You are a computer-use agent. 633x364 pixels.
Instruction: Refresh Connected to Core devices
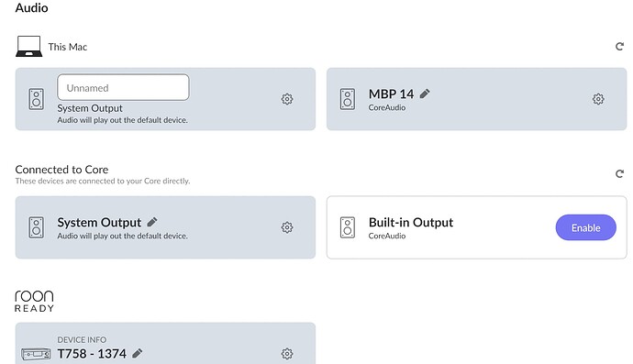pos(619,174)
